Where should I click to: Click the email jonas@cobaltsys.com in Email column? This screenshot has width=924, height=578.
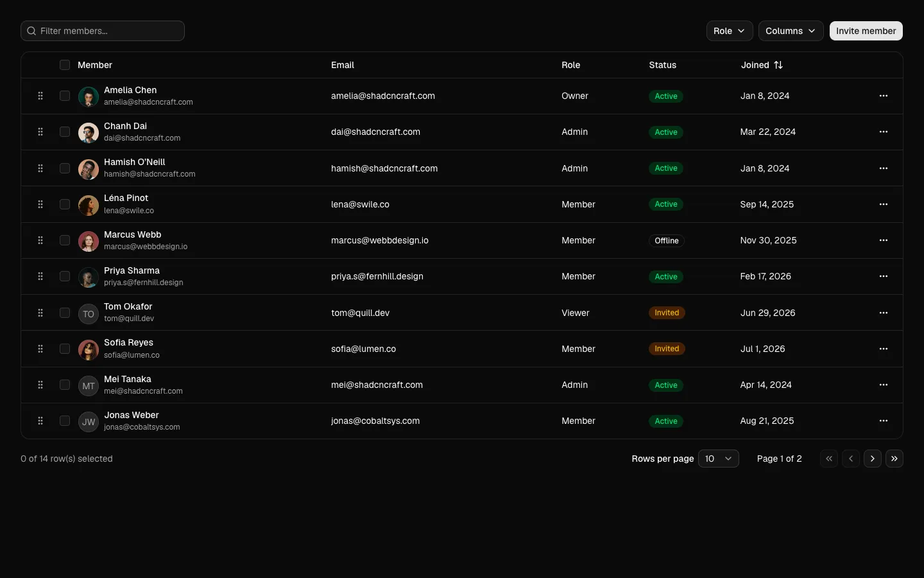[x=375, y=421]
